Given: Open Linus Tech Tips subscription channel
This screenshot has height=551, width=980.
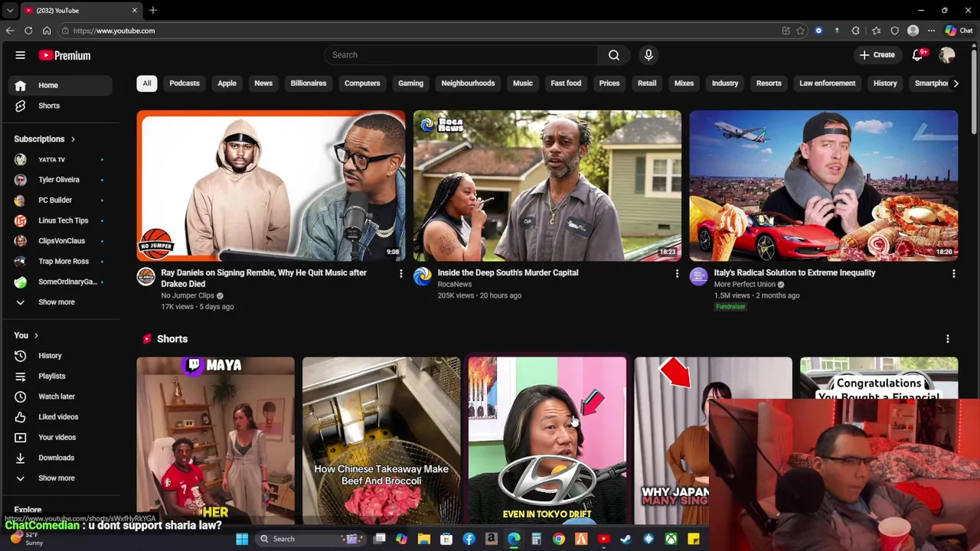Looking at the screenshot, I should coord(61,220).
